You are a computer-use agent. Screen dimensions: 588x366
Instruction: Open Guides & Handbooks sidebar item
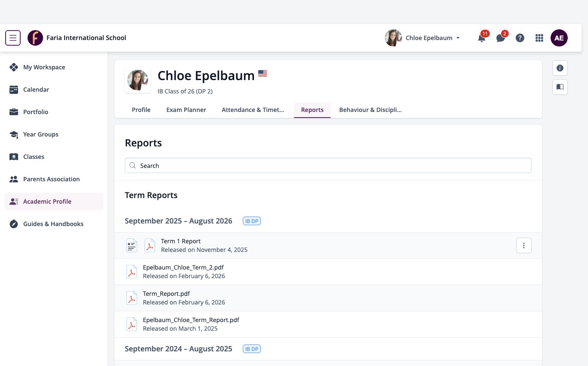pyautogui.click(x=54, y=224)
